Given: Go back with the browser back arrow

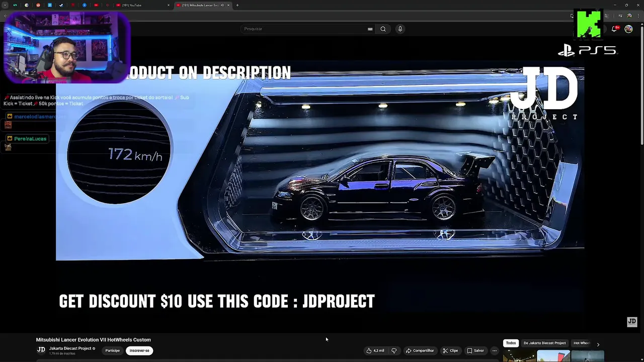Looking at the screenshot, I should [5, 16].
